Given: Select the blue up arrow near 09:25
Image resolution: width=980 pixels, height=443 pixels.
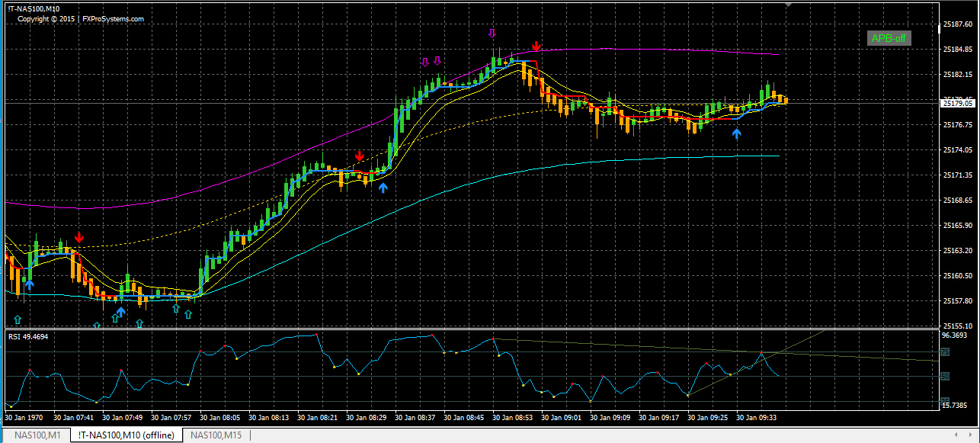Looking at the screenshot, I should coord(736,133).
